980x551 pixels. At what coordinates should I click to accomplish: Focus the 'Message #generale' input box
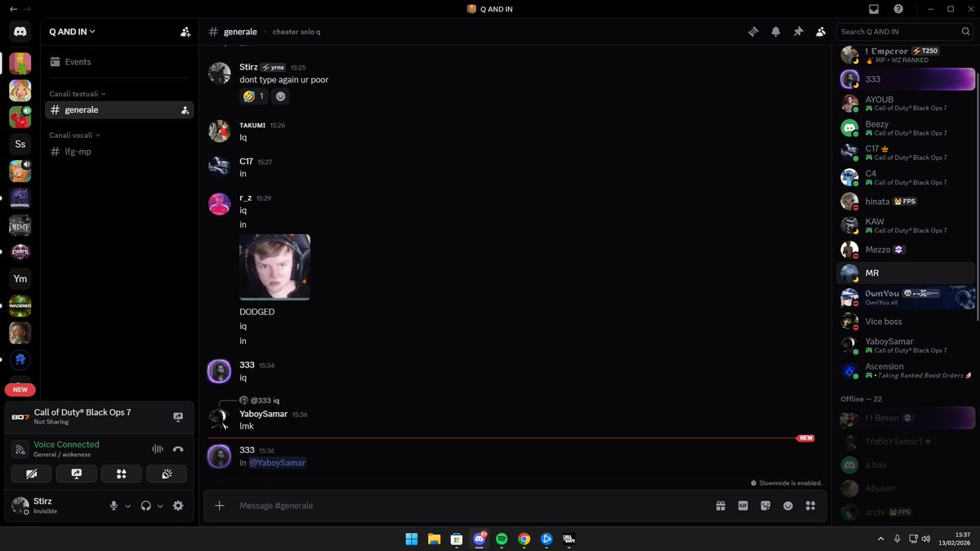474,506
